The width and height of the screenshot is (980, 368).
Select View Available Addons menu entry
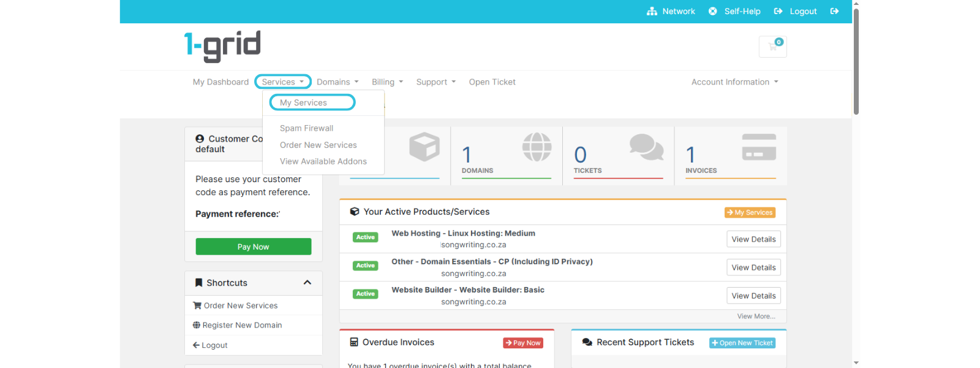323,161
